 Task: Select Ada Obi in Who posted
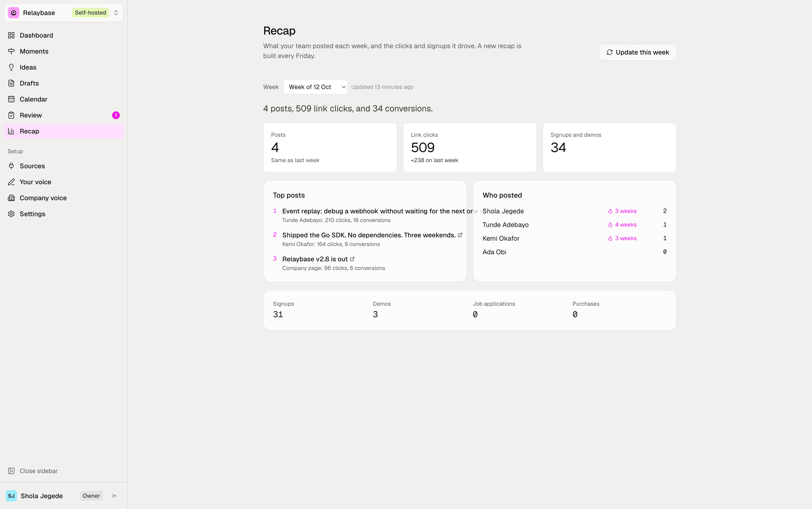point(494,252)
